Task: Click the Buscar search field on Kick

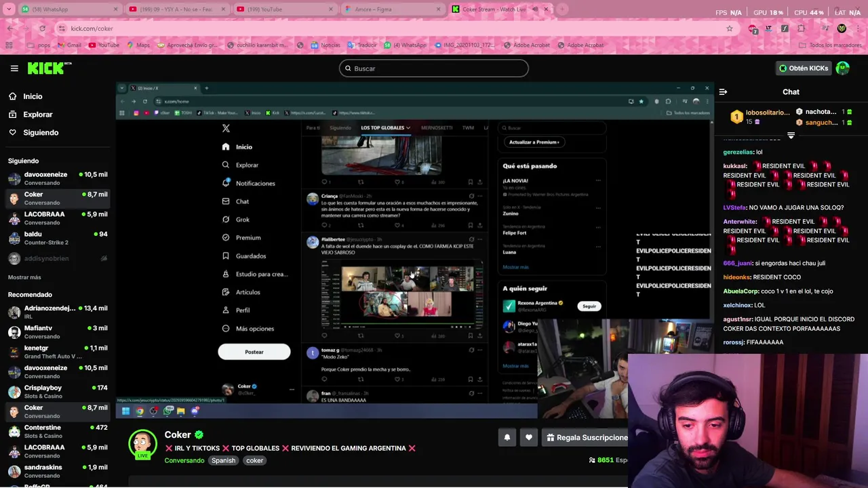Action: pyautogui.click(x=434, y=68)
